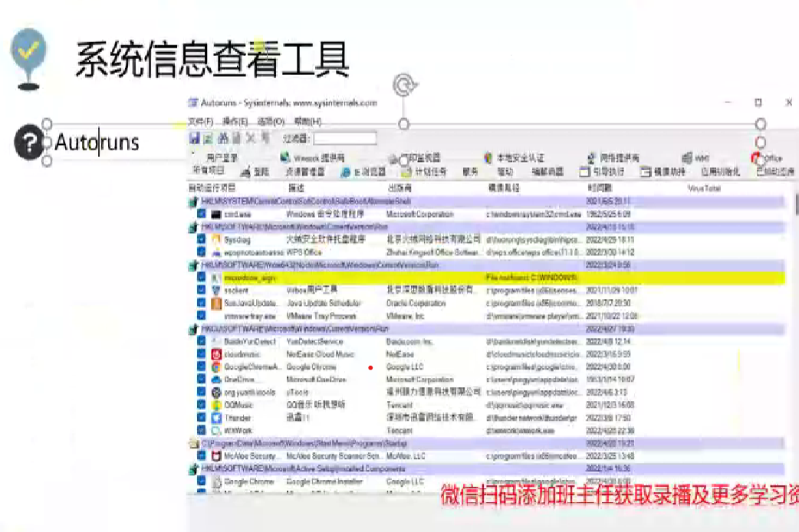Click the cmd.exe black console icon
The height and width of the screenshot is (532, 799).
click(216, 215)
